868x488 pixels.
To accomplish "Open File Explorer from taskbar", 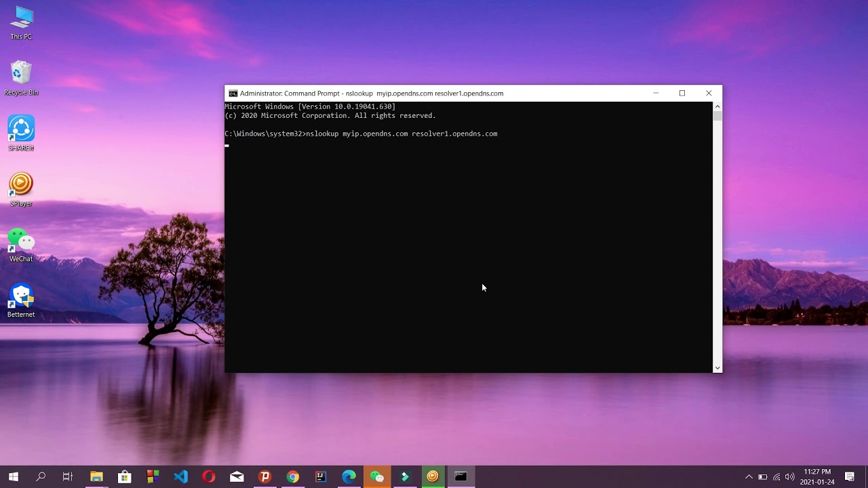I will point(96,477).
